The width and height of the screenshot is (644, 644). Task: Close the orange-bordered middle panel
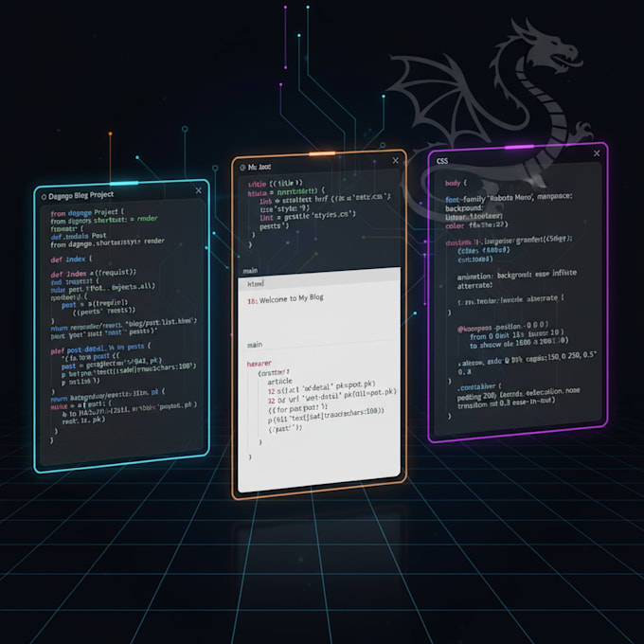point(396,161)
